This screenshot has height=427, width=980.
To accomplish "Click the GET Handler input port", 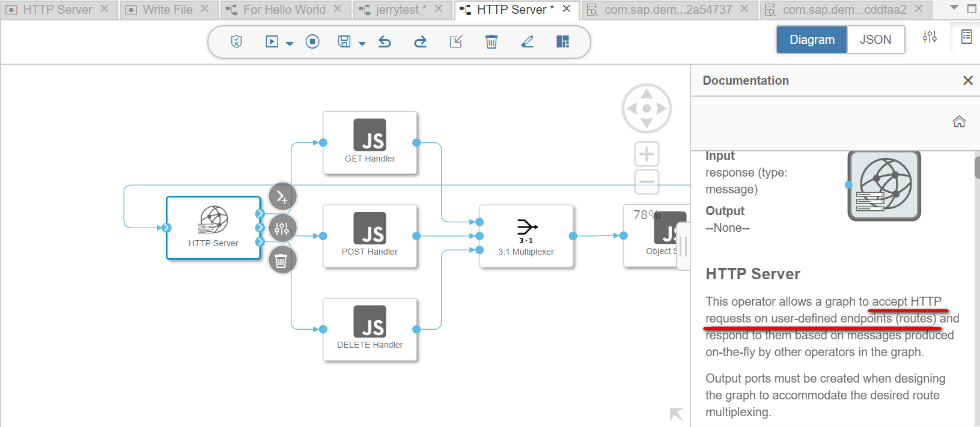I will click(x=323, y=143).
